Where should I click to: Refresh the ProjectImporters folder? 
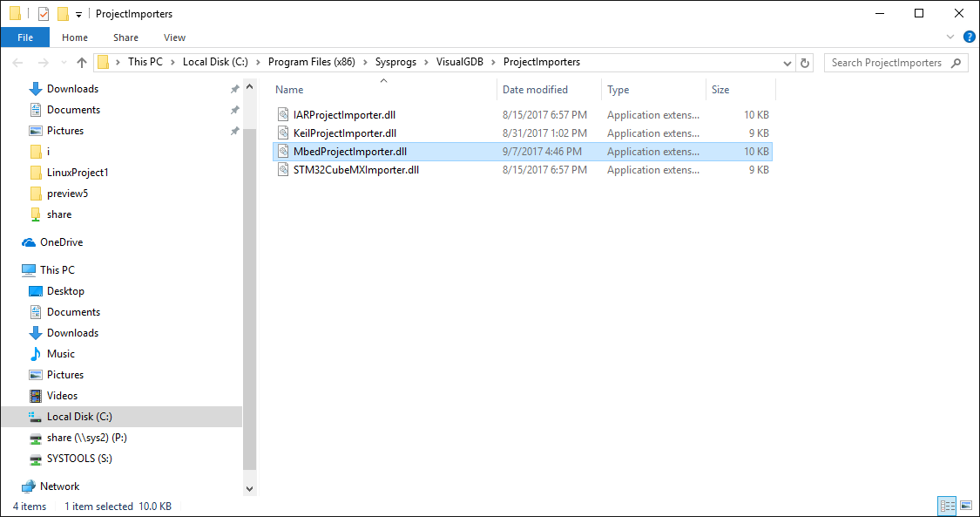coord(805,63)
